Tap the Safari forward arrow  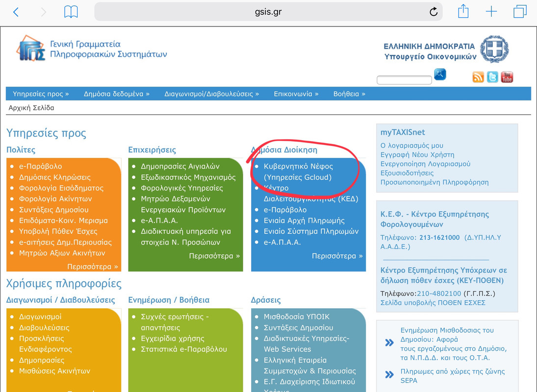click(x=43, y=12)
